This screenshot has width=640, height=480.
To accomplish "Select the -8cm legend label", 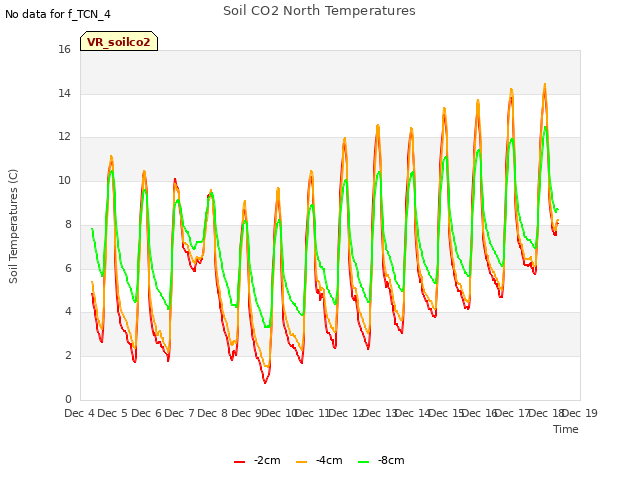I will pos(391,460).
